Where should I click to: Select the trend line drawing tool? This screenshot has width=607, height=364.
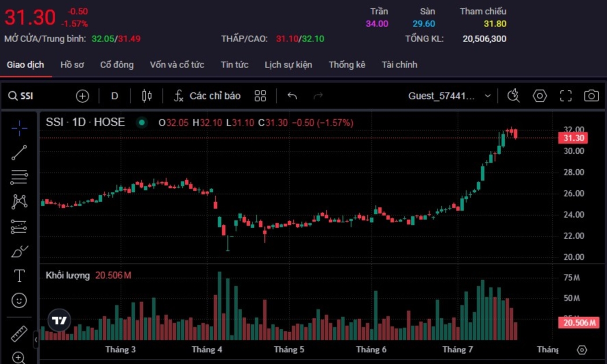(x=19, y=153)
